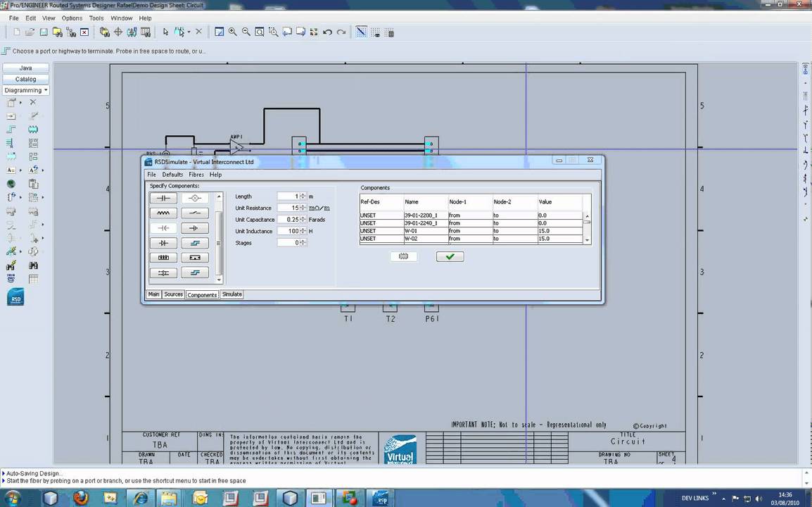The image size is (812, 507).
Task: Click the pan crosshair toolbar icon
Action: point(118,32)
